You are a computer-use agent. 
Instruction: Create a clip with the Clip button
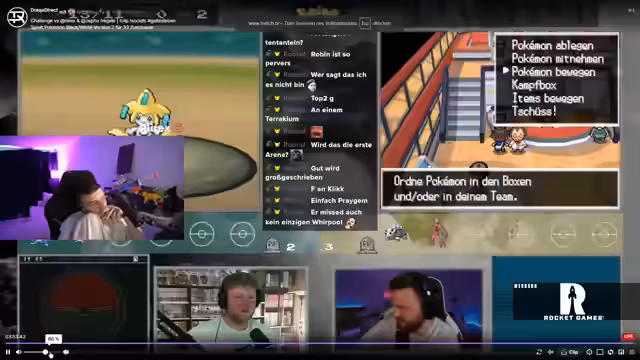coord(570,352)
